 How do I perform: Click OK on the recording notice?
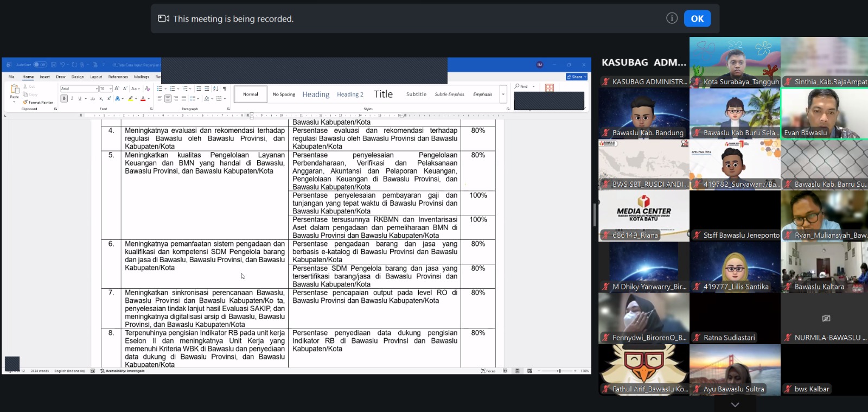tap(697, 18)
